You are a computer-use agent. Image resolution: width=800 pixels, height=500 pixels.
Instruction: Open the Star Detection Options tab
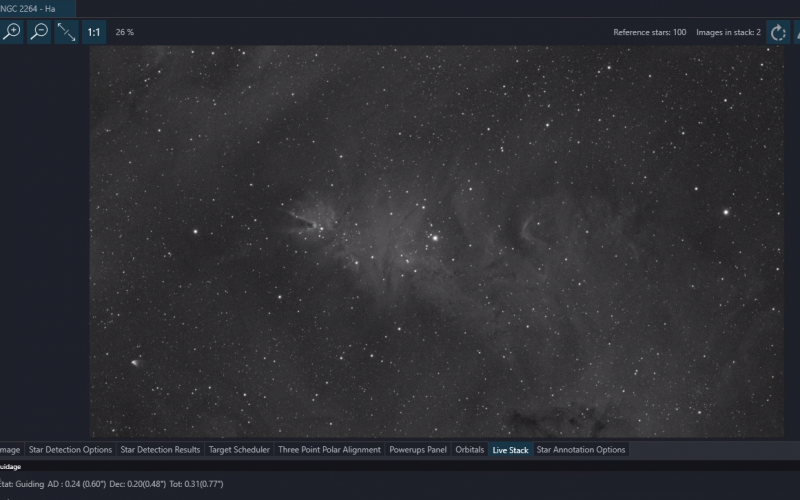click(70, 449)
